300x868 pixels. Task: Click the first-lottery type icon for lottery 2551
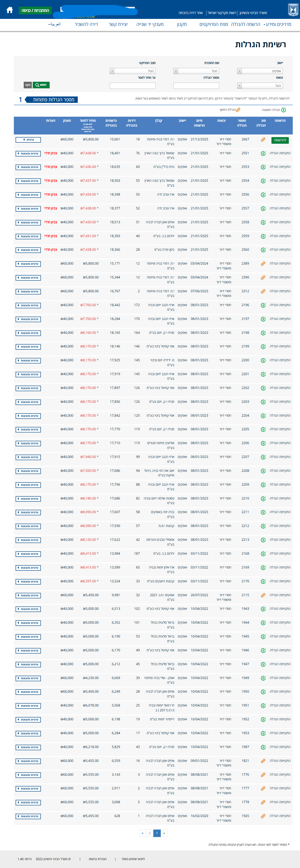[263, 153]
